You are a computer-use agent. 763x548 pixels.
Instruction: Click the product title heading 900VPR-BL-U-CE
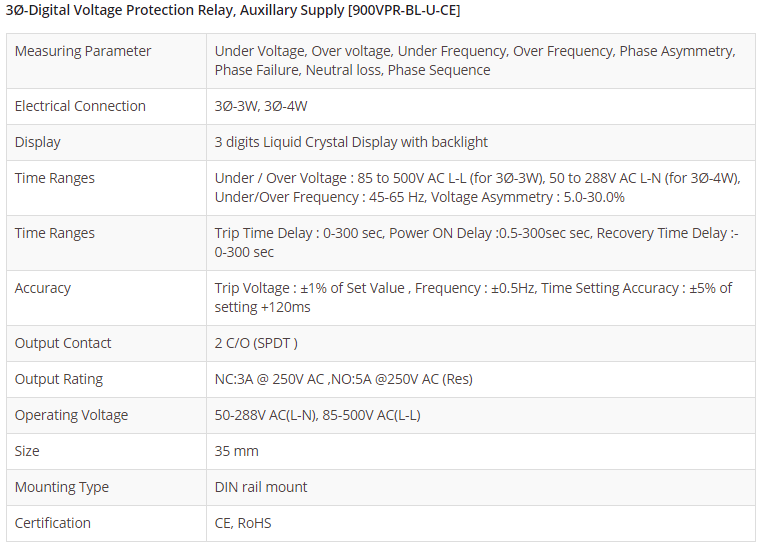coord(233,10)
